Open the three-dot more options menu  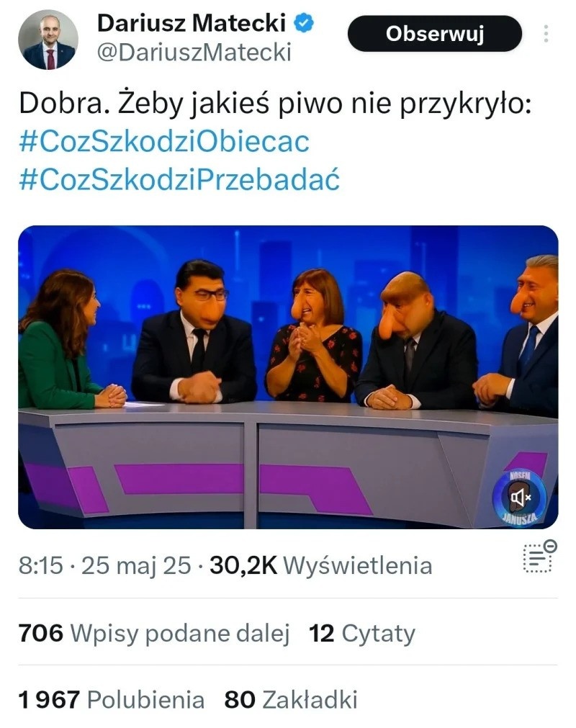(x=546, y=33)
